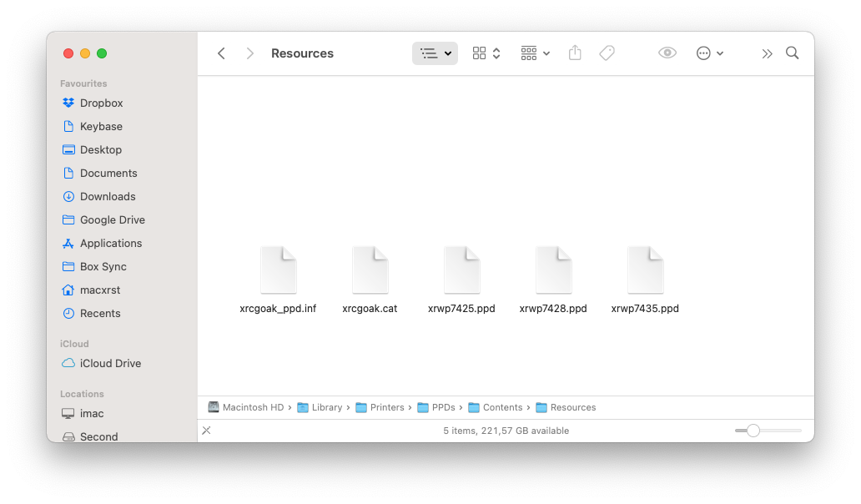Open the Action ellipsis menu
The height and width of the screenshot is (504, 861).
709,53
